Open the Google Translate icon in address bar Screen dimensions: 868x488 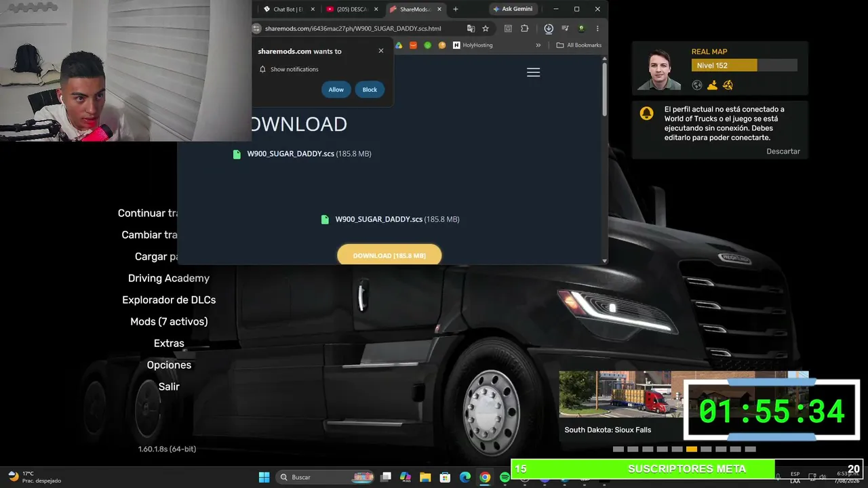471,28
